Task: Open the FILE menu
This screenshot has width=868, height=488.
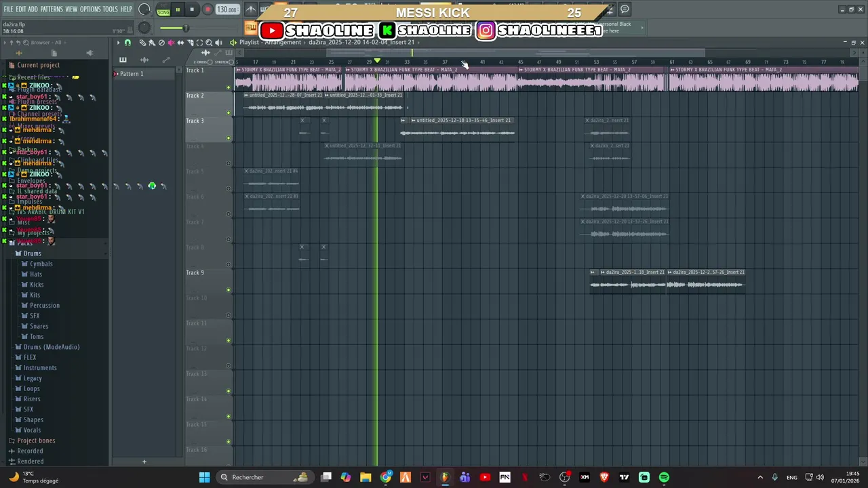Action: (x=8, y=9)
